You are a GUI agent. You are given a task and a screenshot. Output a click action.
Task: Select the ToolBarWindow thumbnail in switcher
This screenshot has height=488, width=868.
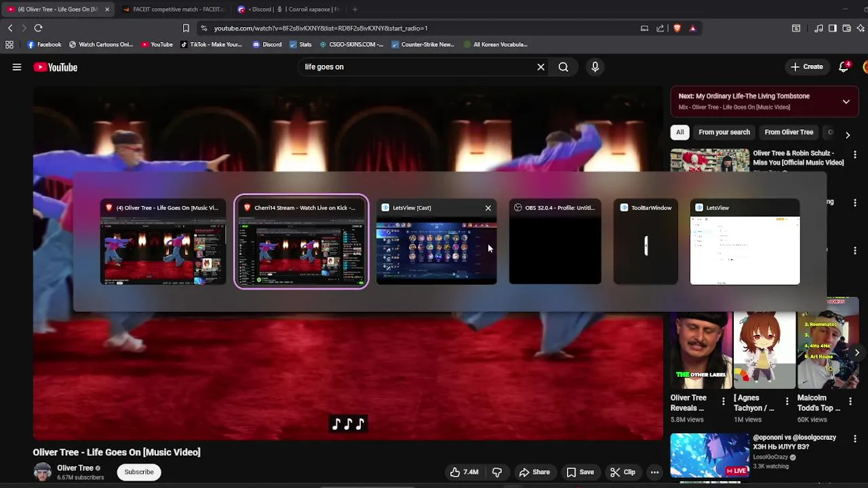646,242
